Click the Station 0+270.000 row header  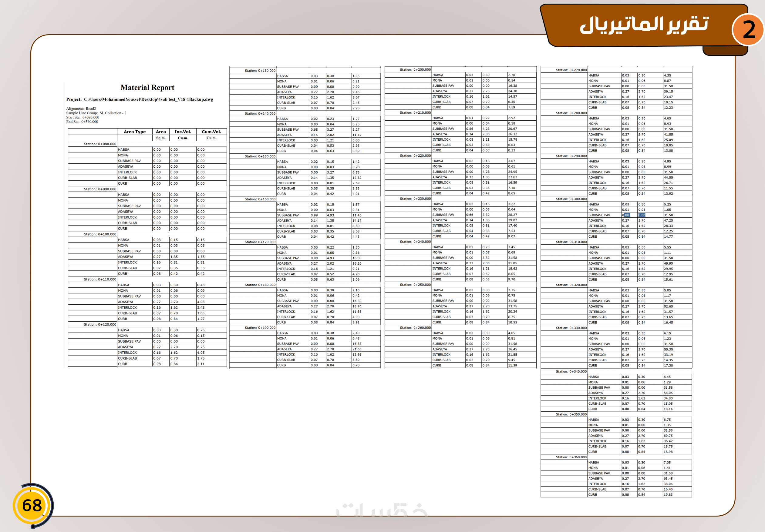point(571,70)
